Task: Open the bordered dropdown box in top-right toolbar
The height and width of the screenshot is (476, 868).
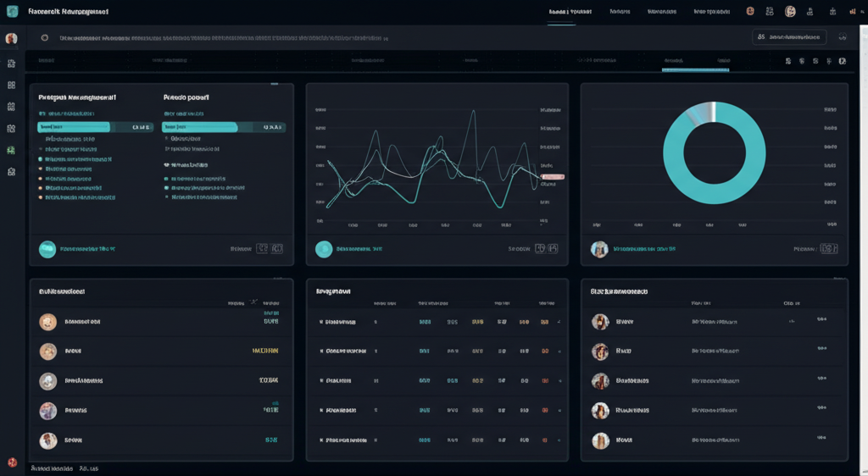Action: pyautogui.click(x=788, y=37)
